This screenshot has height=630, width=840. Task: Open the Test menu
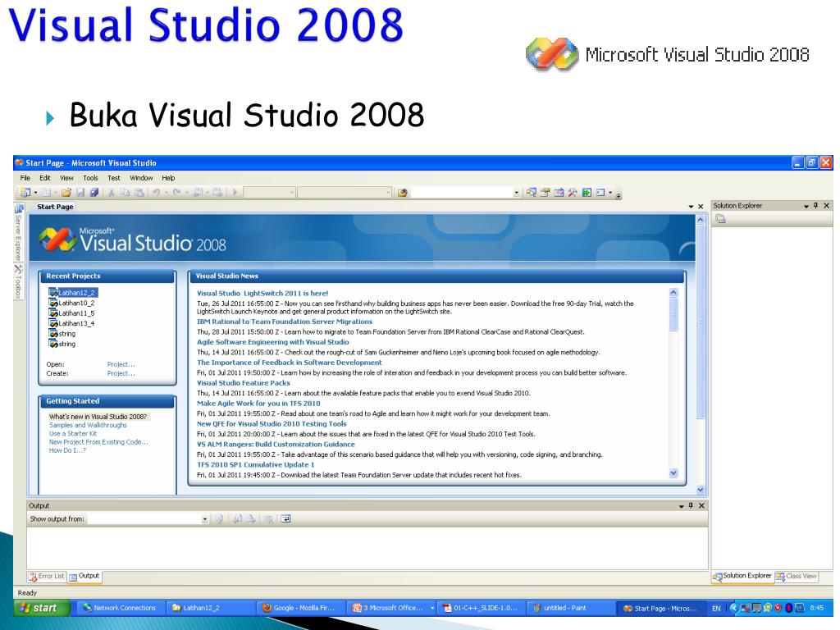tap(113, 178)
